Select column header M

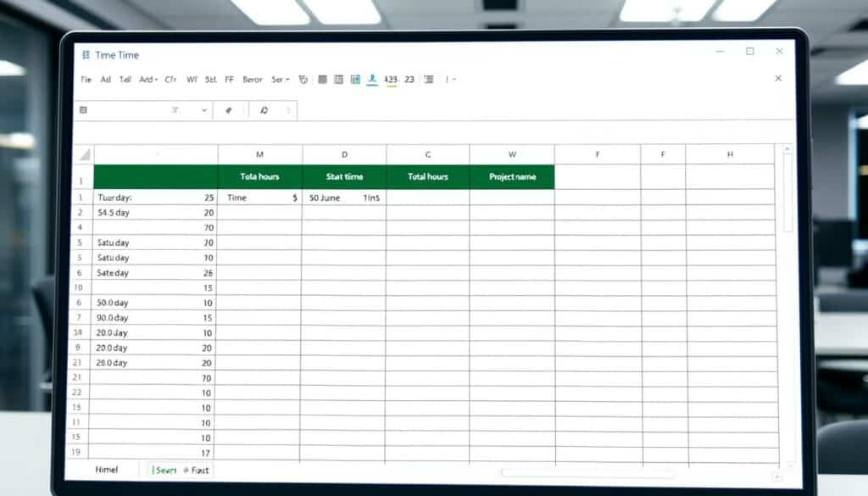tap(259, 154)
